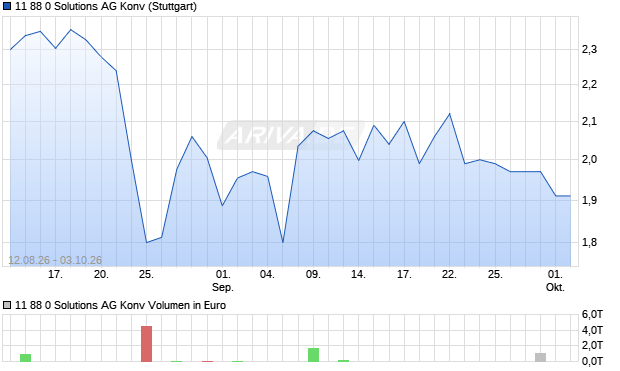
Task: Click the first green volume bar on the left
Action: [26, 358]
